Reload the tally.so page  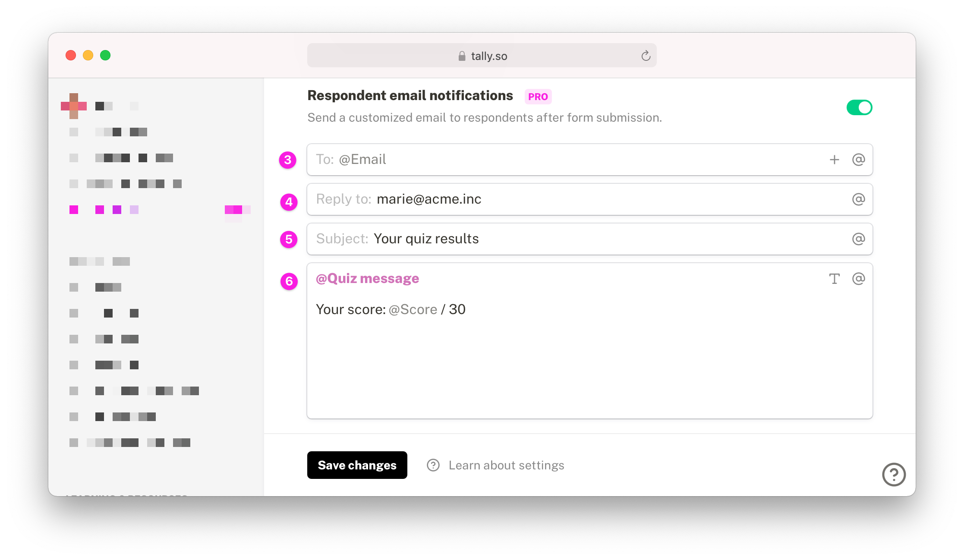tap(646, 56)
